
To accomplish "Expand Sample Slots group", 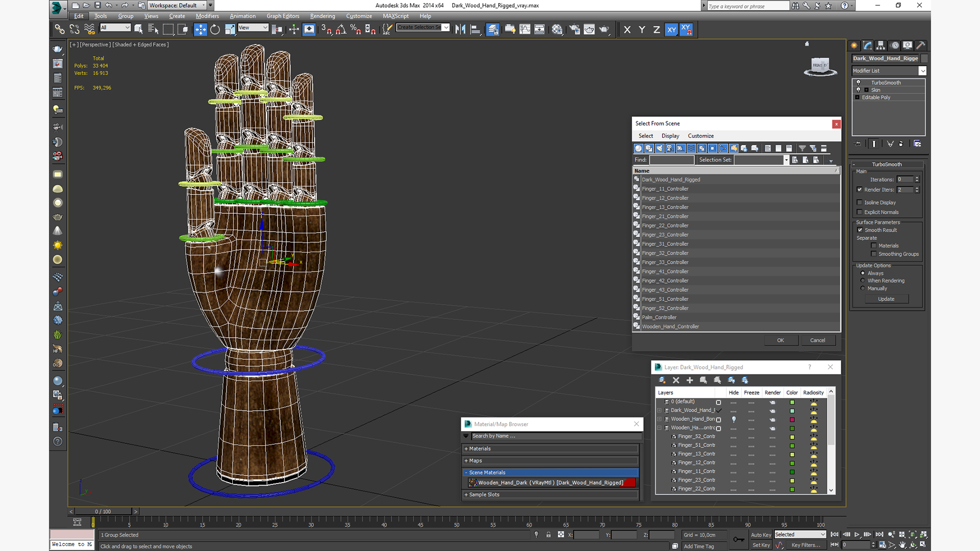I will 551,495.
